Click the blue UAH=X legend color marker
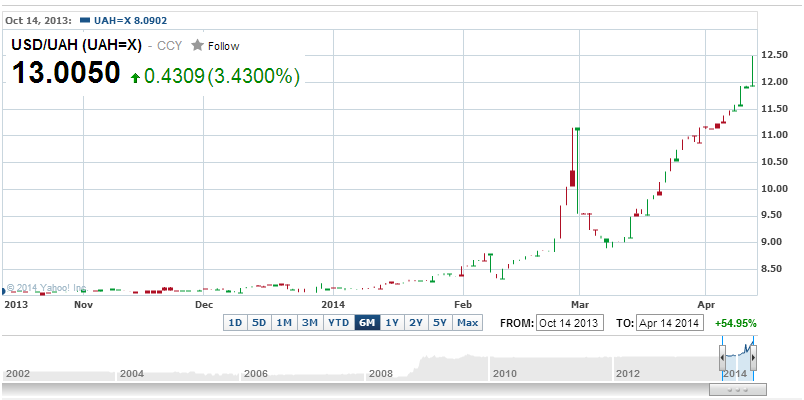 (x=85, y=21)
